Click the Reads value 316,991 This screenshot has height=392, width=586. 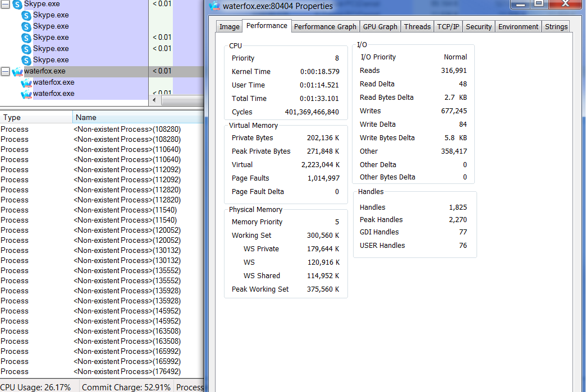[x=454, y=71]
